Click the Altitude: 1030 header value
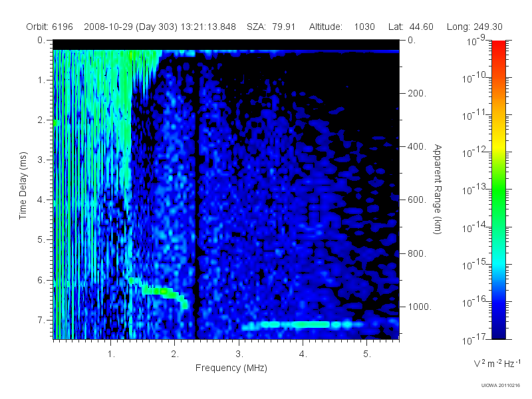The image size is (532, 399). (342, 27)
